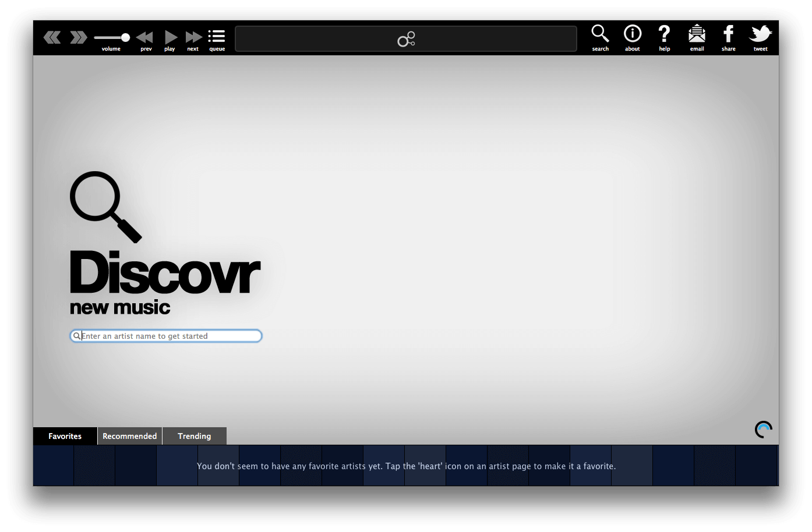The width and height of the screenshot is (812, 532).
Task: Skip to previous track
Action: 145,41
